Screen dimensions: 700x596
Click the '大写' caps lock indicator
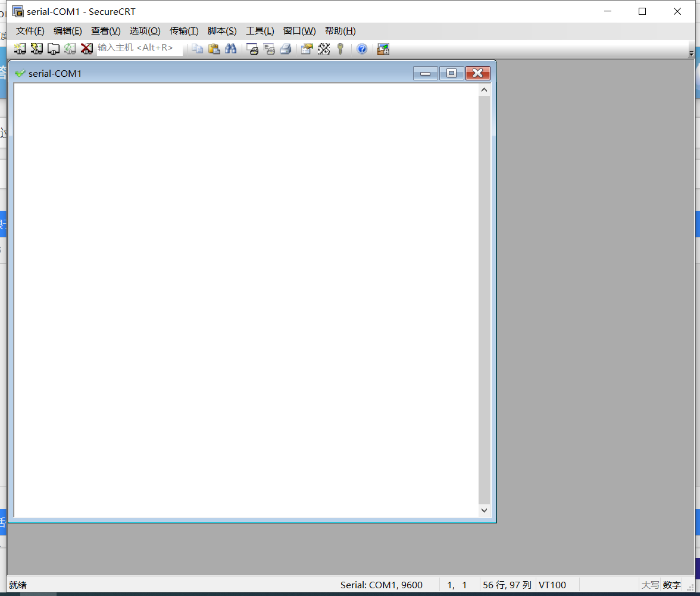pos(650,585)
